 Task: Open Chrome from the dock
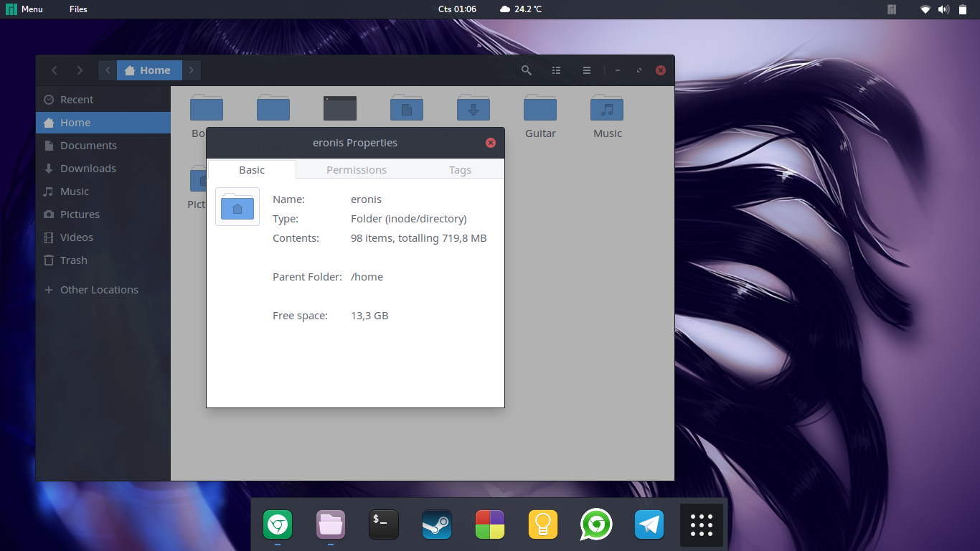(277, 526)
